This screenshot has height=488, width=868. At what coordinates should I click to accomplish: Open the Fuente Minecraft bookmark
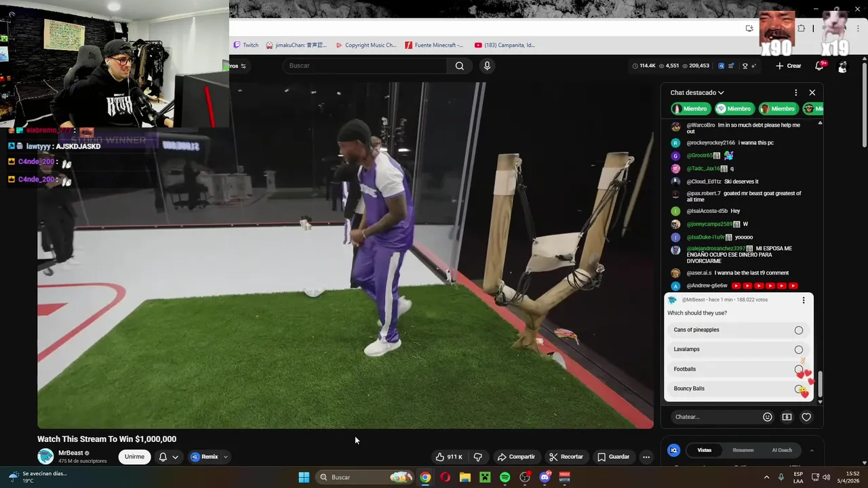tap(435, 45)
